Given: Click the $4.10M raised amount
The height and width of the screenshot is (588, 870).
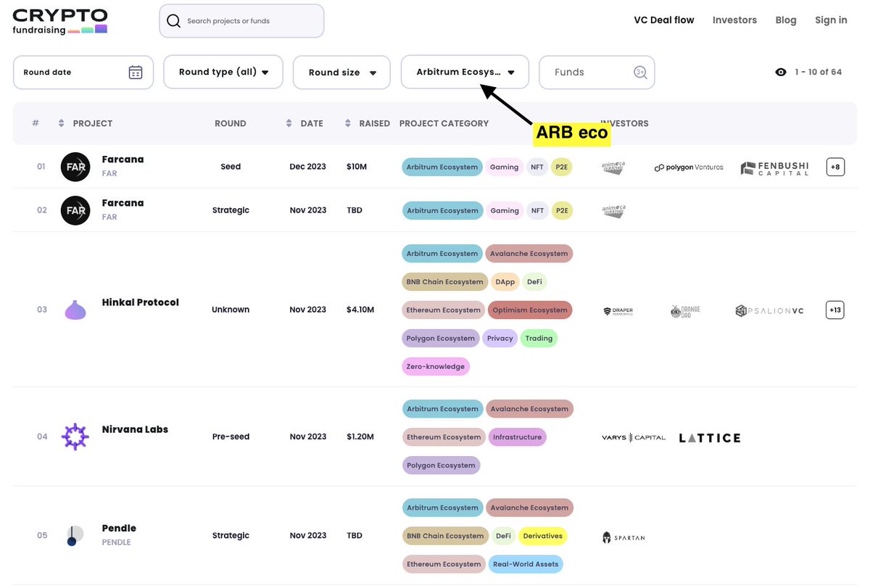Looking at the screenshot, I should click(x=360, y=310).
